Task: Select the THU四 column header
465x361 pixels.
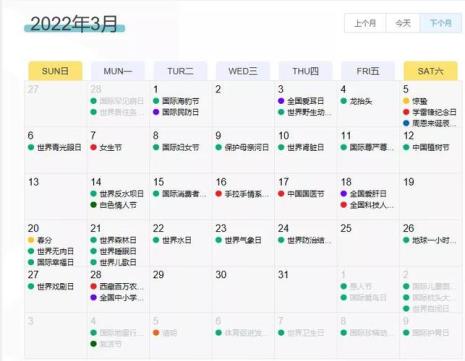Action: pos(305,71)
